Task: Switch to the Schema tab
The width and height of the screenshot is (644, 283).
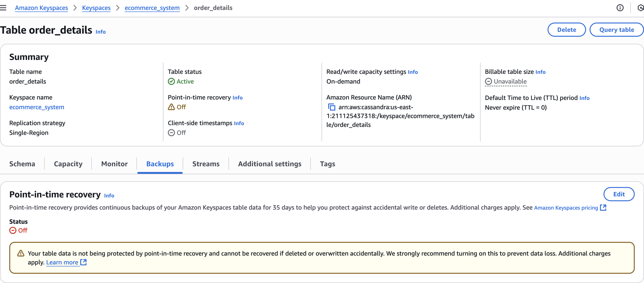Action: (x=22, y=164)
